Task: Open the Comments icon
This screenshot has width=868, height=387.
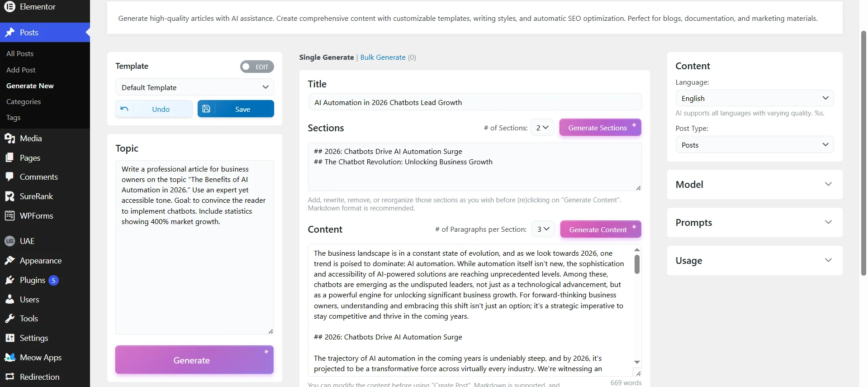Action: coord(10,177)
